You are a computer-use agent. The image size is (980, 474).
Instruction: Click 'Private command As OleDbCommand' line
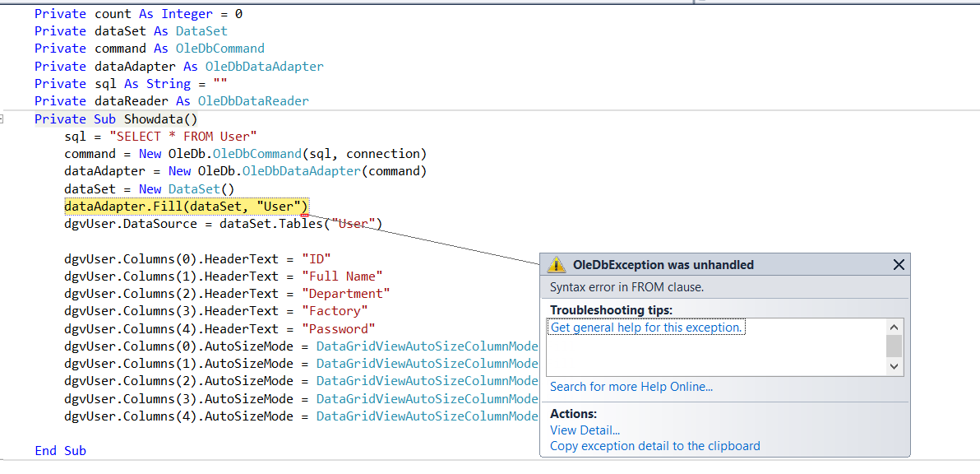pyautogui.click(x=150, y=49)
